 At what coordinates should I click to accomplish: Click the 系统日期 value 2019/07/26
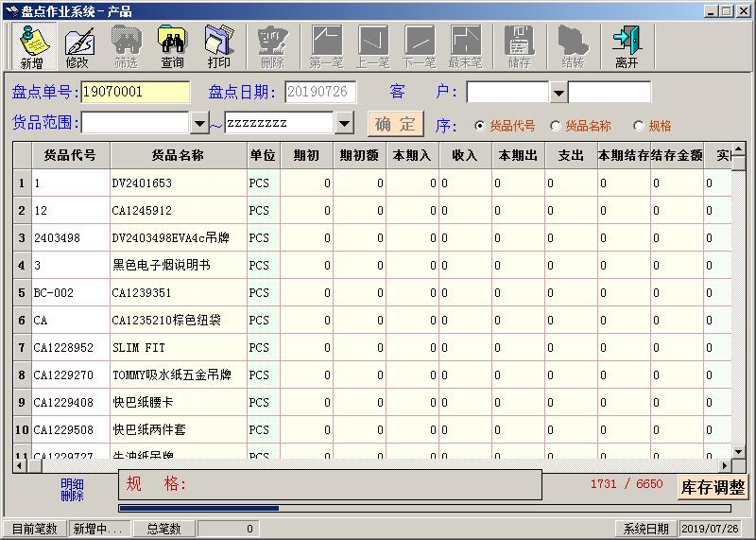710,529
